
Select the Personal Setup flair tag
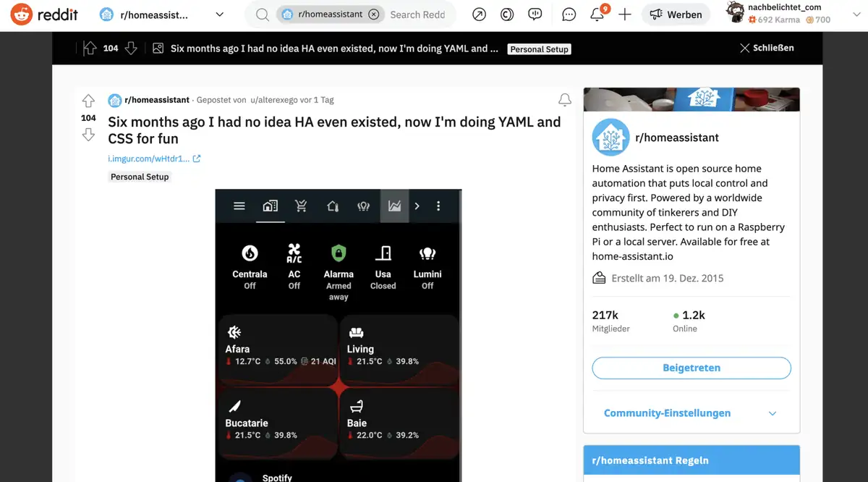pyautogui.click(x=140, y=177)
